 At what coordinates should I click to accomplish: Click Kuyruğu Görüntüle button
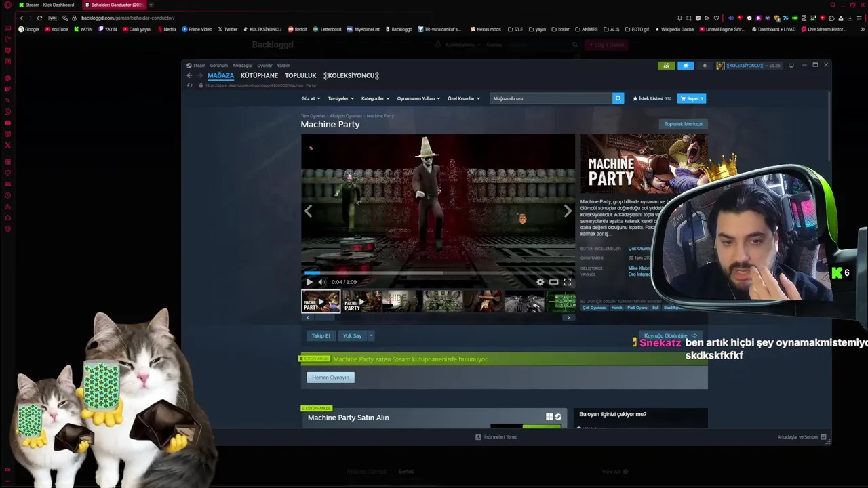(x=670, y=335)
